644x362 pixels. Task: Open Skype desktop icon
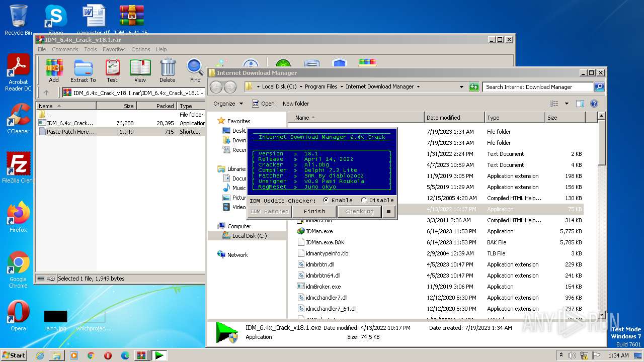[x=55, y=19]
